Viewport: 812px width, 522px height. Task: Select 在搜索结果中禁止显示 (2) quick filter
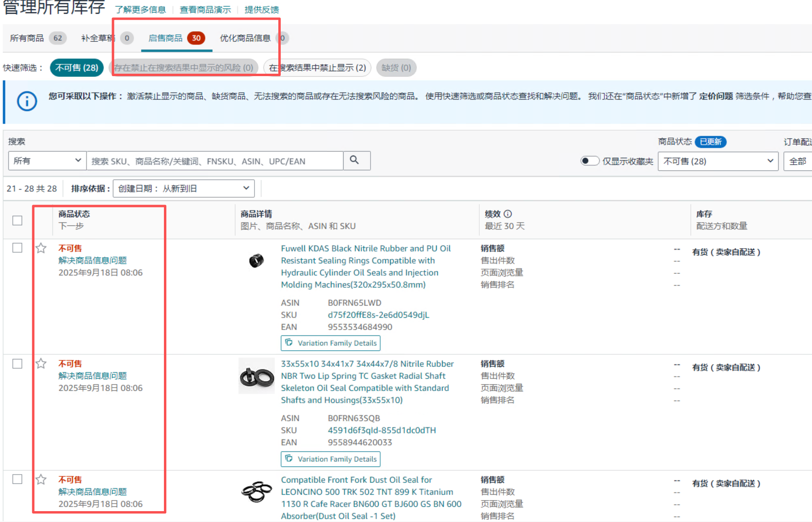317,68
